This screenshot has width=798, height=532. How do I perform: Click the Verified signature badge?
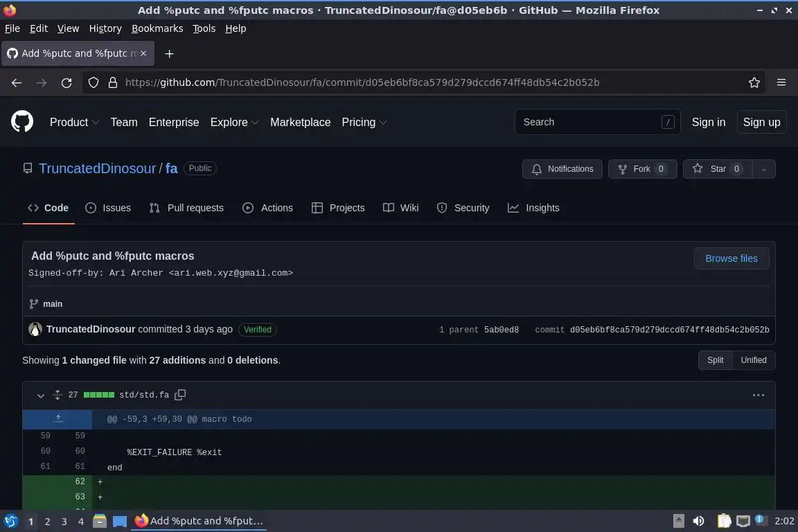(258, 329)
